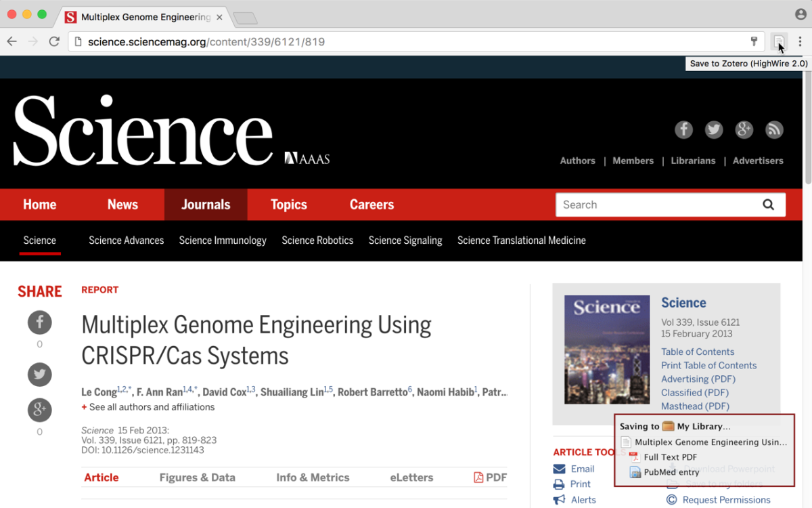Click the Search input field
This screenshot has width=812, height=508.
coord(656,205)
